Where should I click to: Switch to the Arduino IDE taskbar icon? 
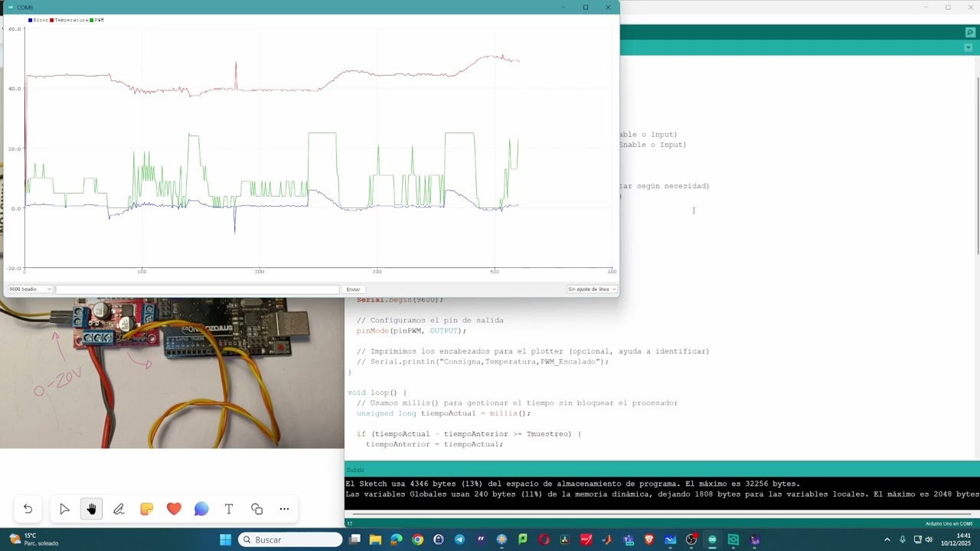[x=713, y=540]
